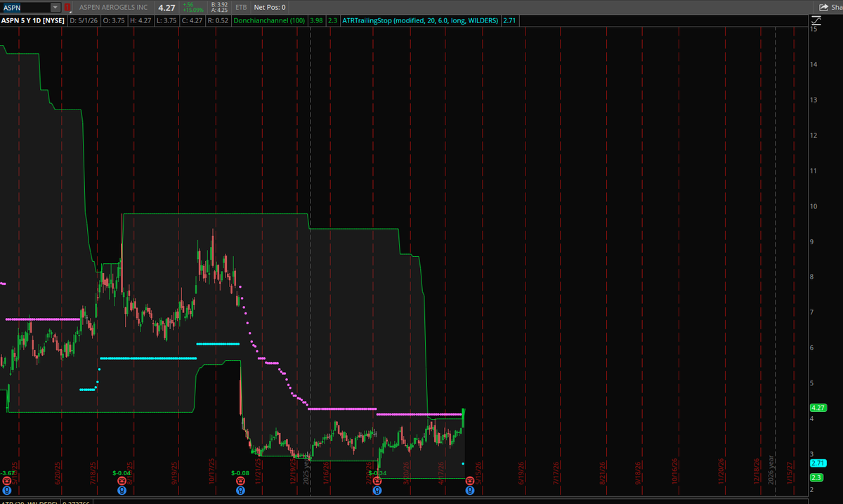The height and width of the screenshot is (504, 843).
Task: Click the Donchian upper value 3.98
Action: click(316, 21)
